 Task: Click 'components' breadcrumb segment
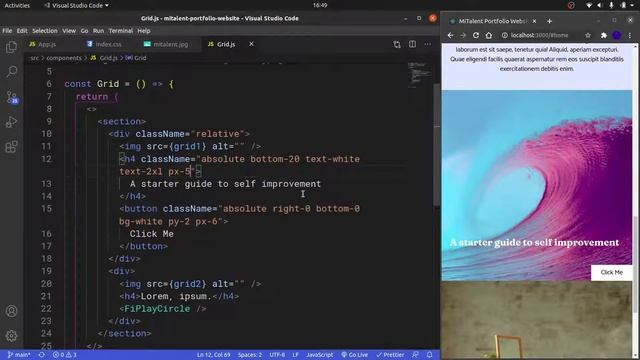point(64,58)
